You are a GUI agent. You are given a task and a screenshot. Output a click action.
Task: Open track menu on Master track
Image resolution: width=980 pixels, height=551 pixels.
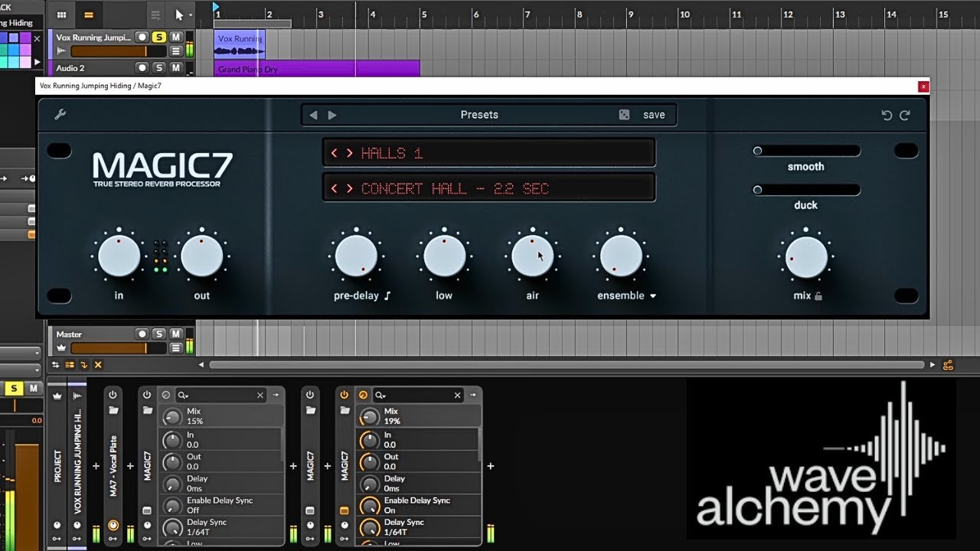click(175, 348)
